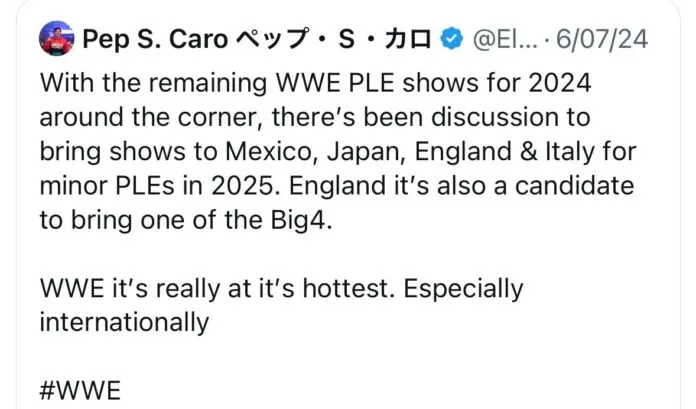Click the word 'internationally' in the tweet
The image size is (696, 409).
click(x=124, y=323)
